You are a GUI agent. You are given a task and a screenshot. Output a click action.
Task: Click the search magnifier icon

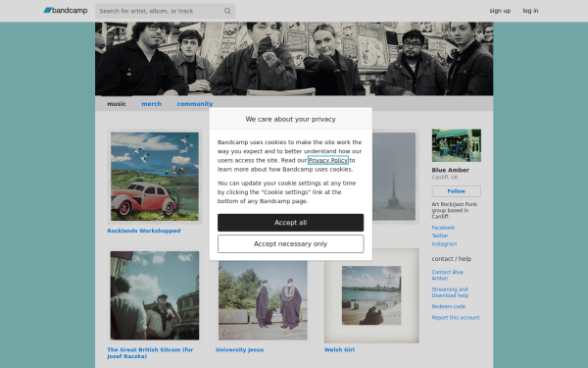[x=227, y=11]
